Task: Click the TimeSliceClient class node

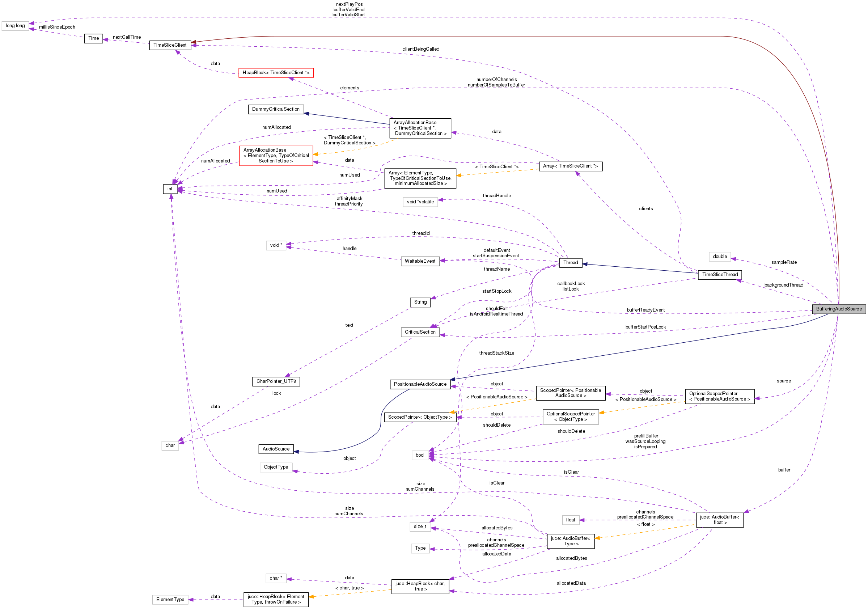Action: 170,45
